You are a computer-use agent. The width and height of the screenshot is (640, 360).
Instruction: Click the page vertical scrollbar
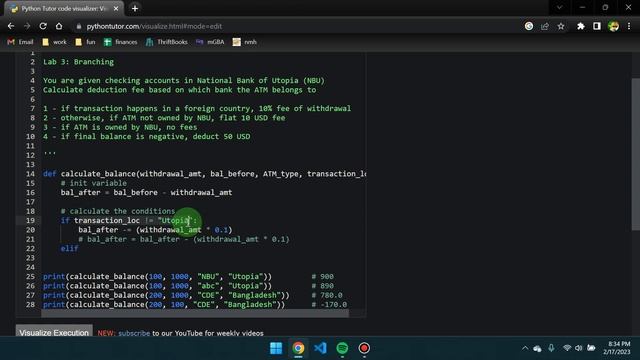coord(635,154)
